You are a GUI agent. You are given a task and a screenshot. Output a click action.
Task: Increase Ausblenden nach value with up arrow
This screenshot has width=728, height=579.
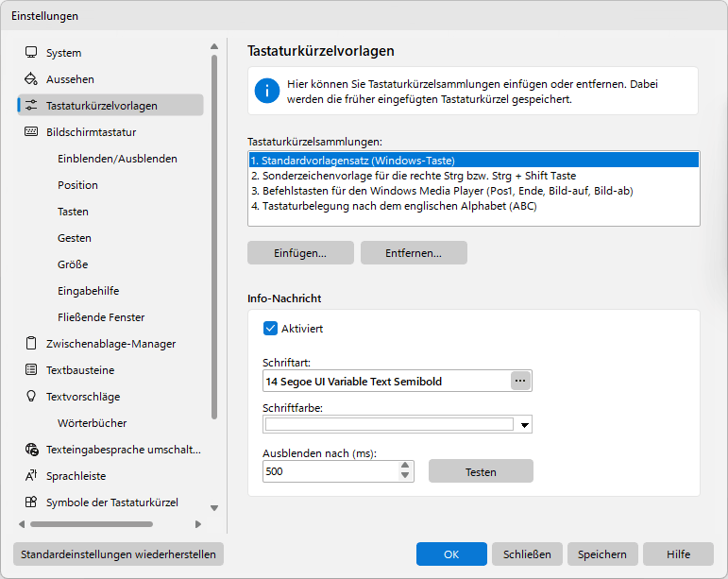coord(405,466)
